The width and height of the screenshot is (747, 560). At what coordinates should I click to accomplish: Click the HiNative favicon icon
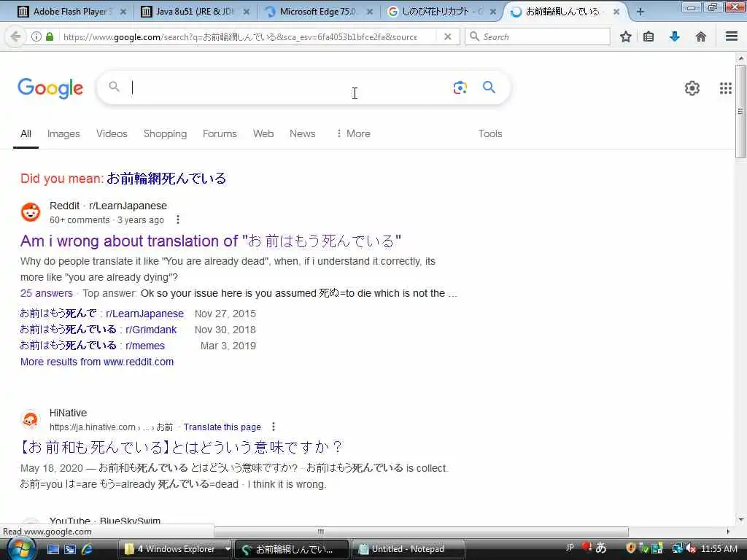pos(31,419)
